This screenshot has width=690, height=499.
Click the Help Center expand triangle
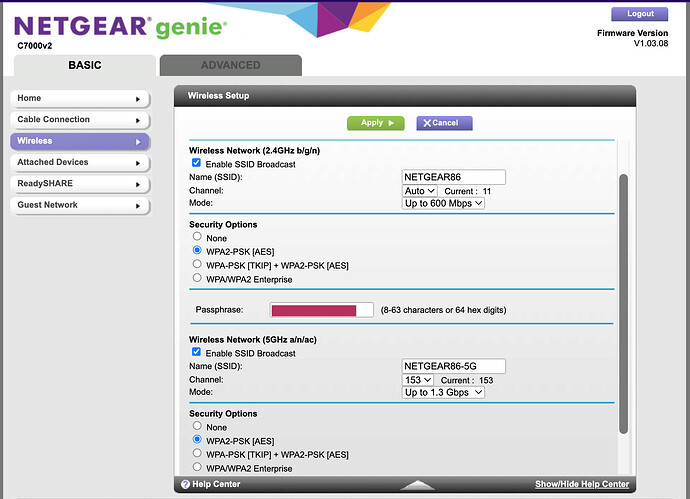point(417,484)
